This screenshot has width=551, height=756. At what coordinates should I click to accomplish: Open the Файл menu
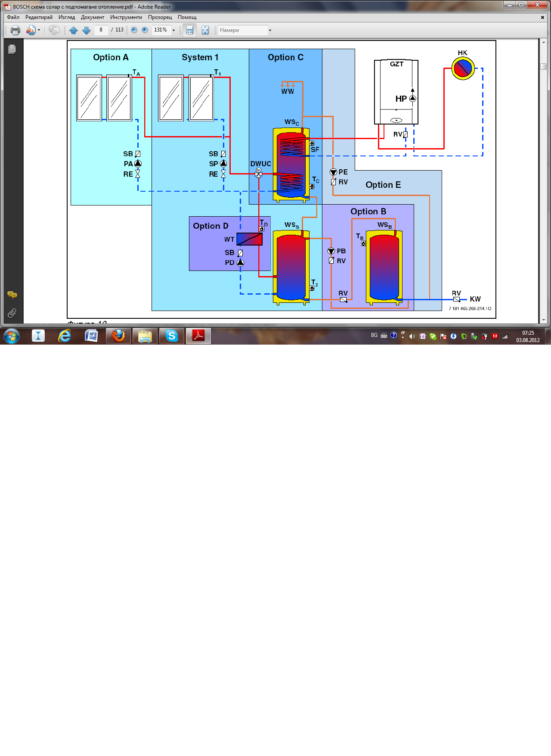pyautogui.click(x=13, y=17)
